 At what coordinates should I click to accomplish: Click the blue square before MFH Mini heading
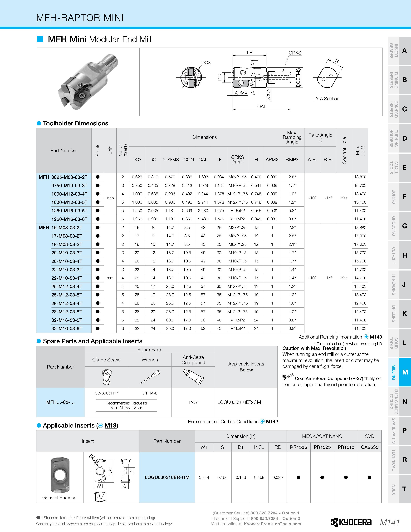pos(40,39)
